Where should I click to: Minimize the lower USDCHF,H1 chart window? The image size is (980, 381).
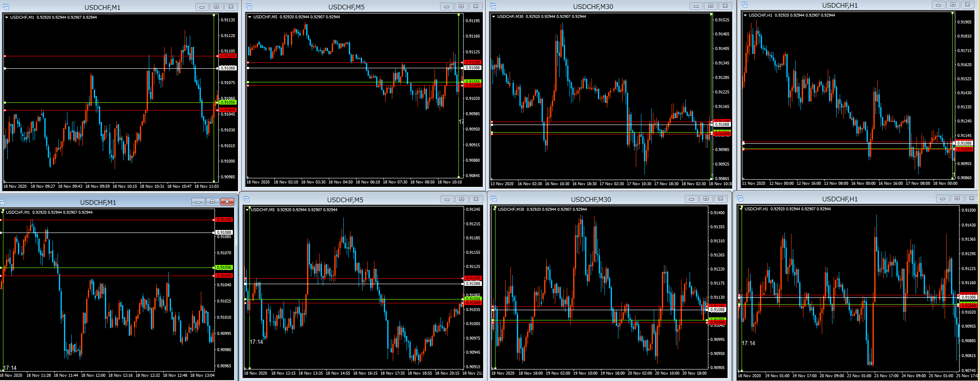click(x=942, y=198)
